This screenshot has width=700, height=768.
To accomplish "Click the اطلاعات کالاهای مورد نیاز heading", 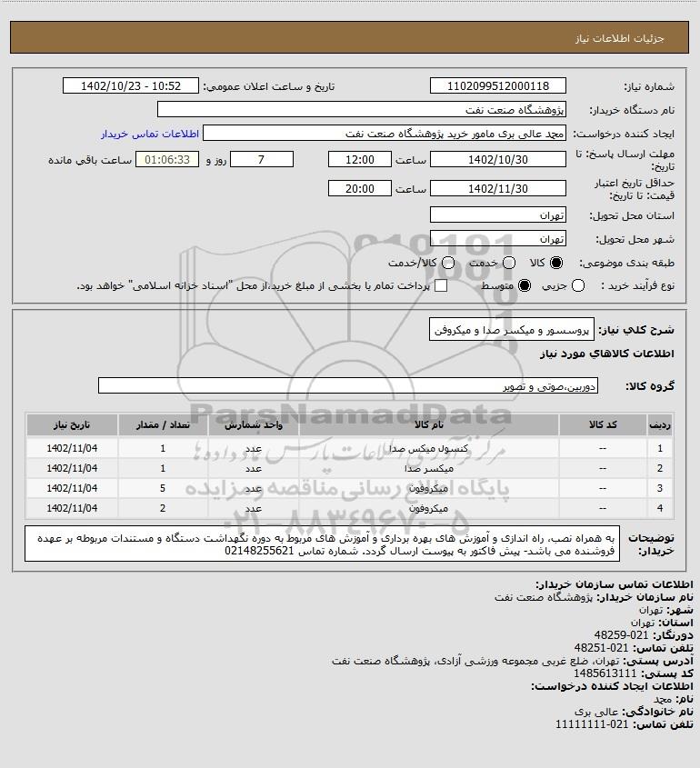I will 607,354.
